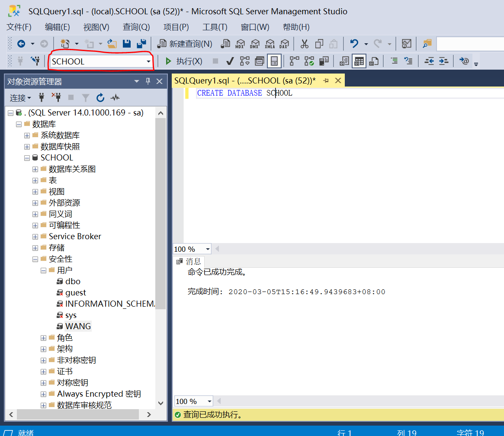Expand the 数据库快照 folder
Image resolution: width=504 pixels, height=436 pixels.
[x=27, y=147]
